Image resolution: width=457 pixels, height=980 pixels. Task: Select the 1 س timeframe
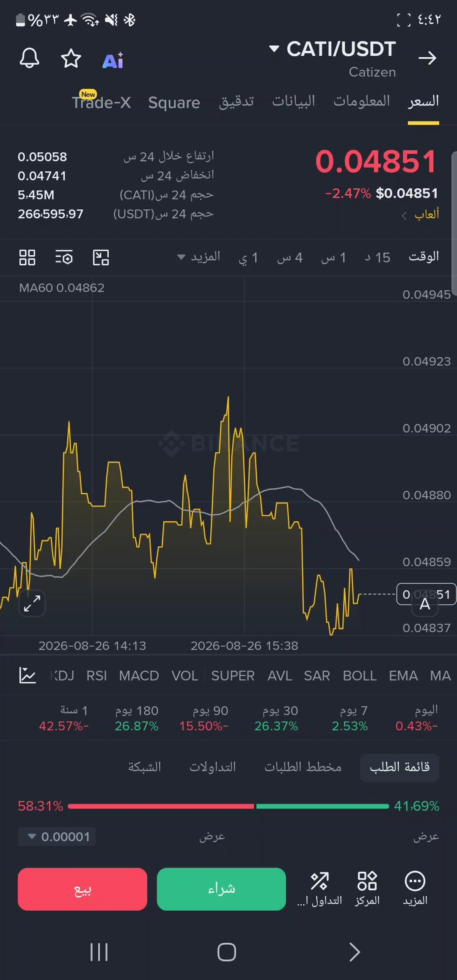point(333,257)
